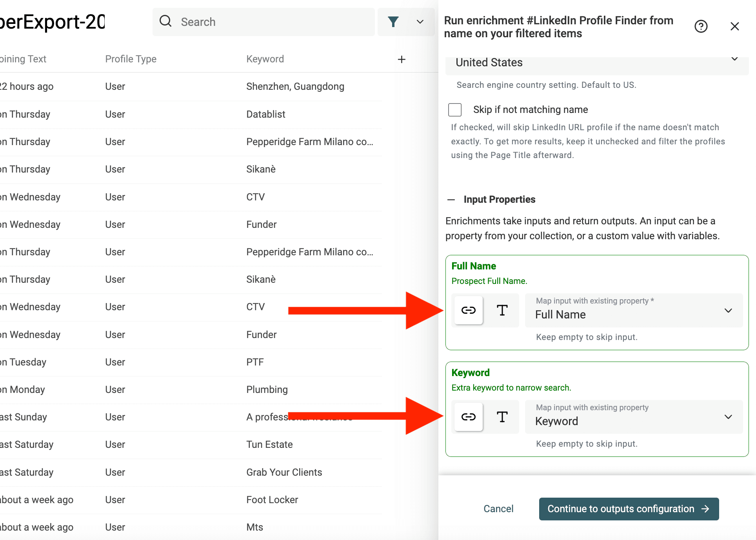Screen dimensions: 756x540
Task: Click Cancel button
Action: [498, 509]
